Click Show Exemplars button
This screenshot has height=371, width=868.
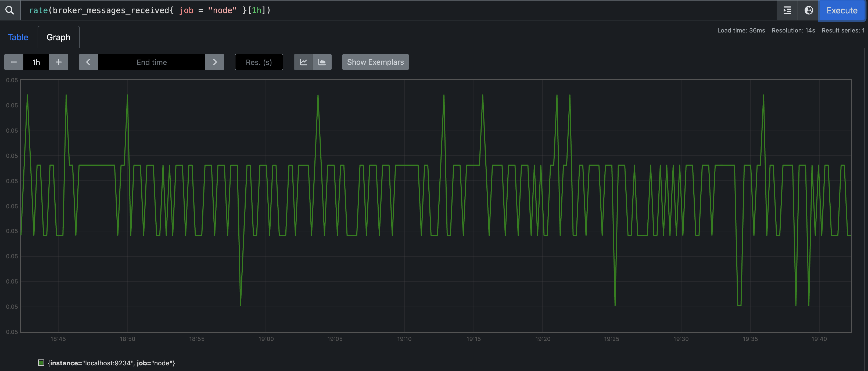(x=375, y=62)
